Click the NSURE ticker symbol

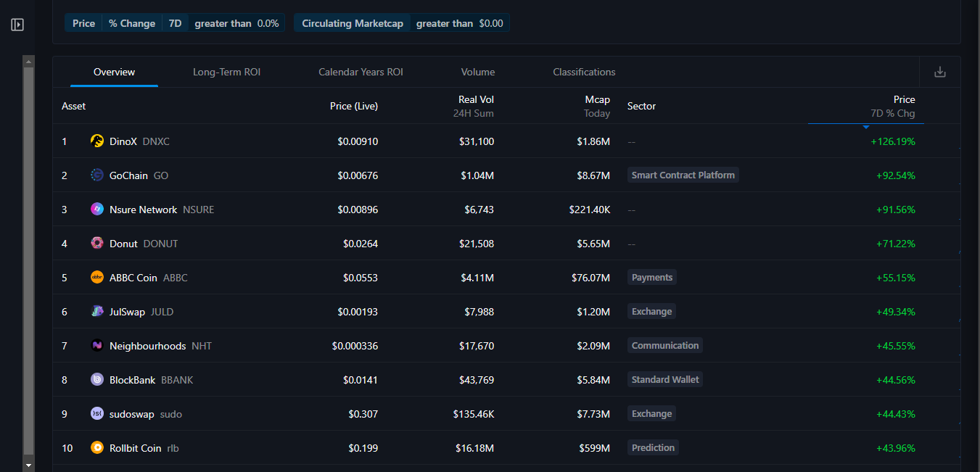tap(199, 210)
